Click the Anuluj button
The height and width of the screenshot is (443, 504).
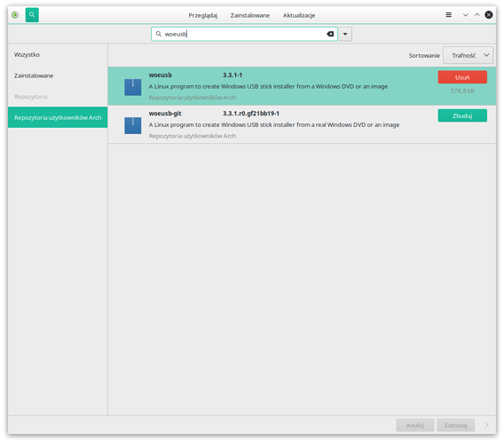click(415, 425)
